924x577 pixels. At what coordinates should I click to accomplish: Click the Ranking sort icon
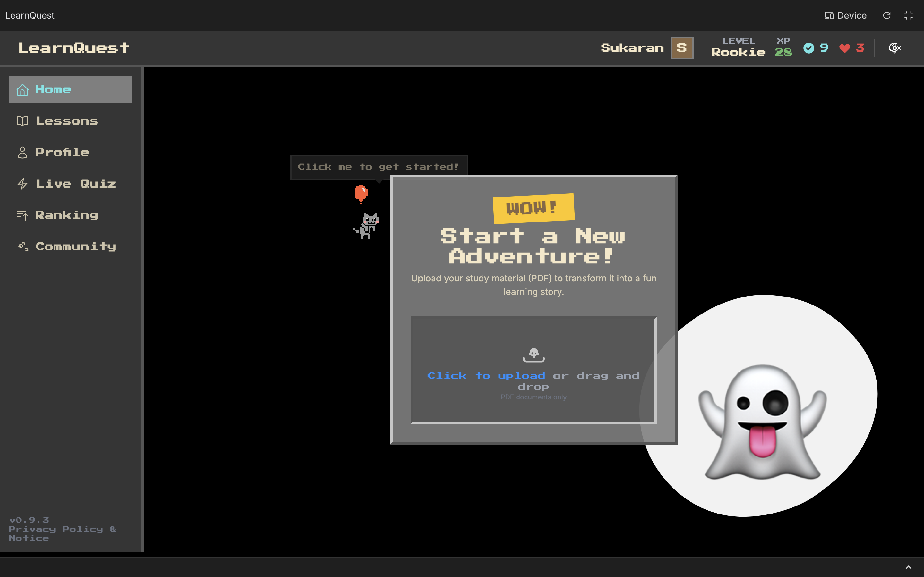[x=22, y=215]
